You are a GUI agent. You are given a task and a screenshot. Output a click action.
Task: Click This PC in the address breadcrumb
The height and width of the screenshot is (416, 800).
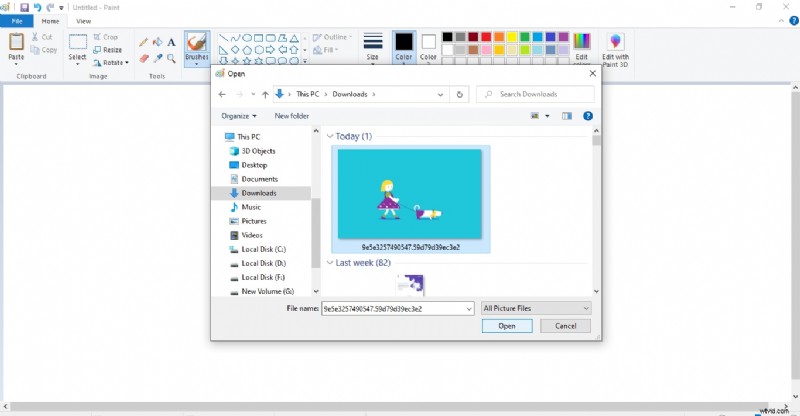click(308, 94)
